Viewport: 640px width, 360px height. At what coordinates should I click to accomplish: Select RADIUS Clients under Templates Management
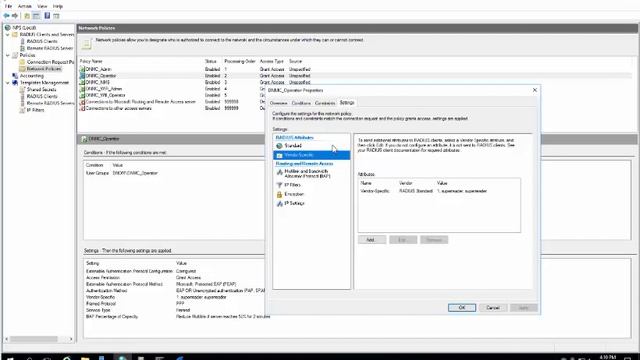(x=42, y=96)
